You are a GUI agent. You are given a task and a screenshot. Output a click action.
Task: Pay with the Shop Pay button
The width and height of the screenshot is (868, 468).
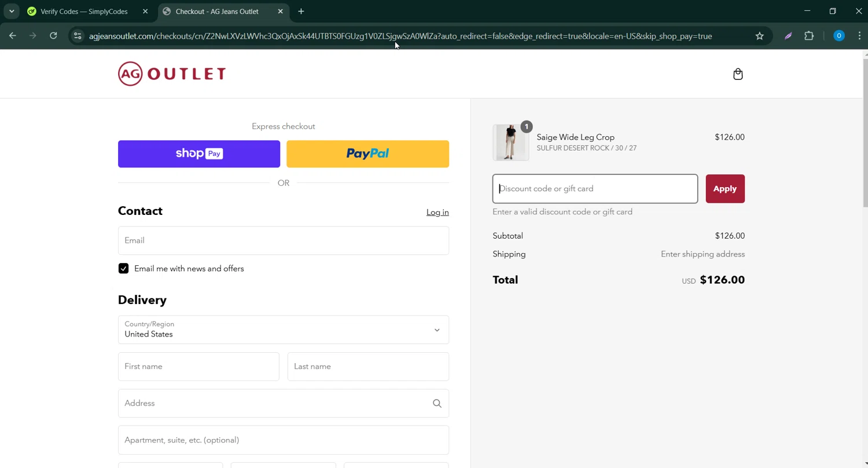tap(199, 153)
